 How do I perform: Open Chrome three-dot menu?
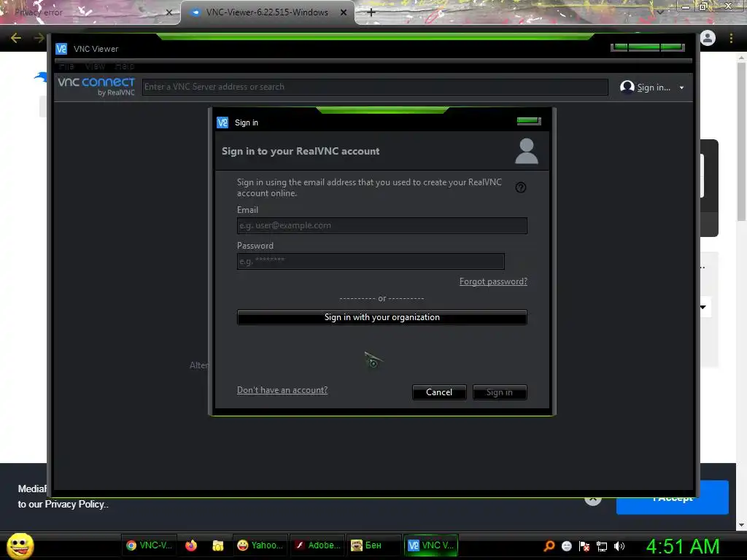point(731,38)
